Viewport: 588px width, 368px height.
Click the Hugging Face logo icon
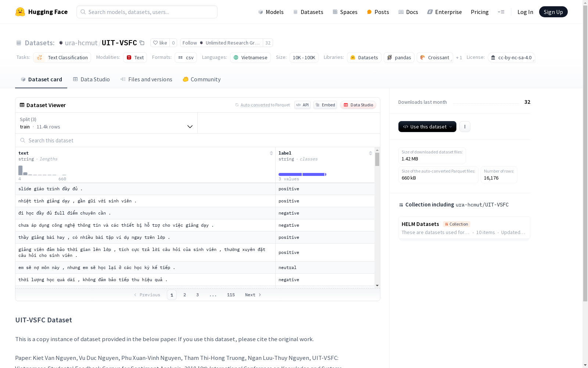point(20,12)
